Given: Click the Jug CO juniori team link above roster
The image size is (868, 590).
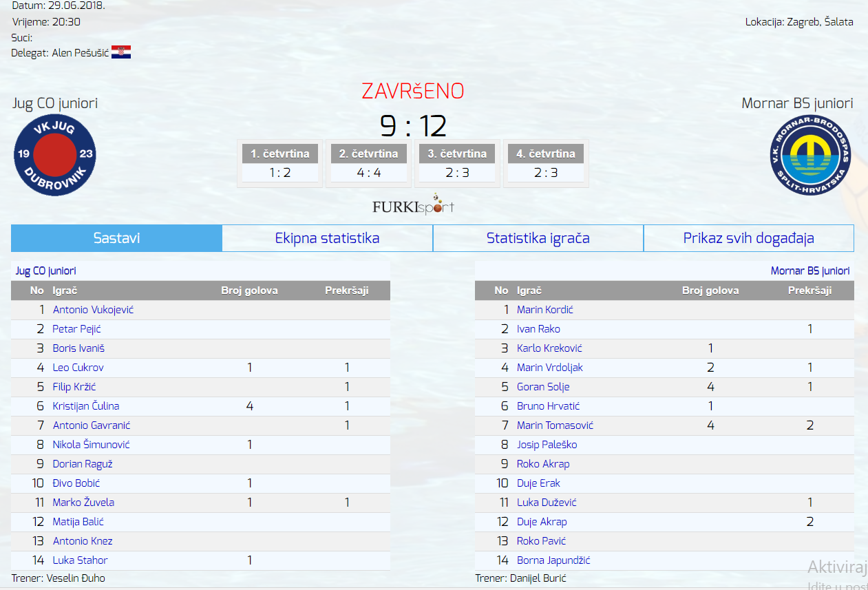Looking at the screenshot, I should [x=45, y=271].
